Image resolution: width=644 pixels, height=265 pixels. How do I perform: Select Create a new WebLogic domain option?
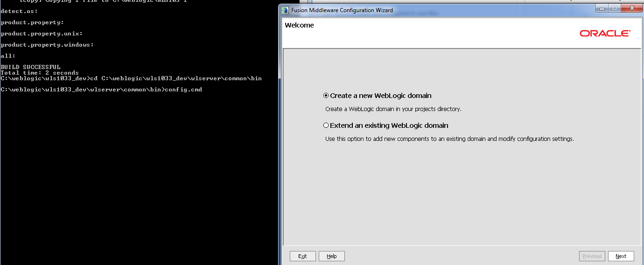tap(377, 96)
